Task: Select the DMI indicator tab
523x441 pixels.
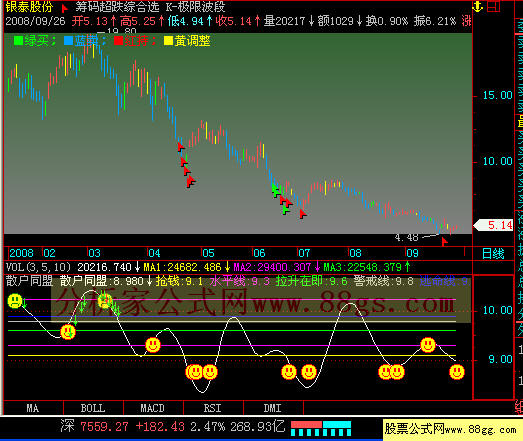Action: tap(273, 408)
